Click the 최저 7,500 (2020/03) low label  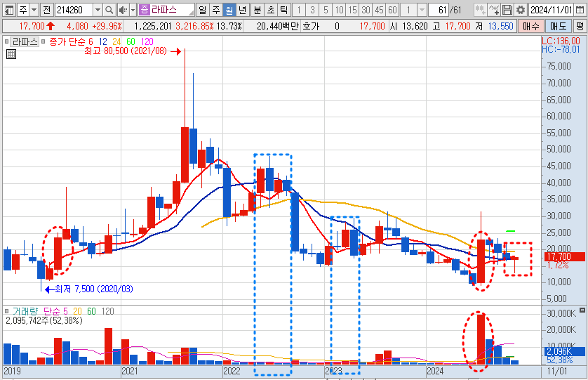coord(94,289)
